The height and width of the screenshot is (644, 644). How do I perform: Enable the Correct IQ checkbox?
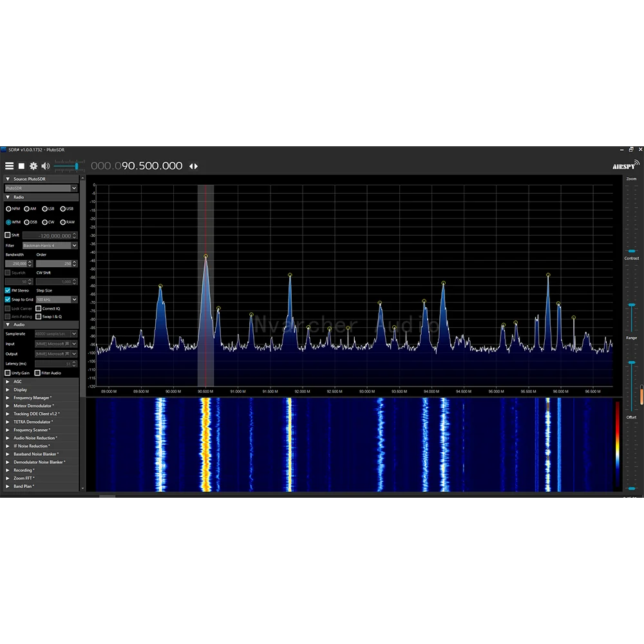pos(39,308)
